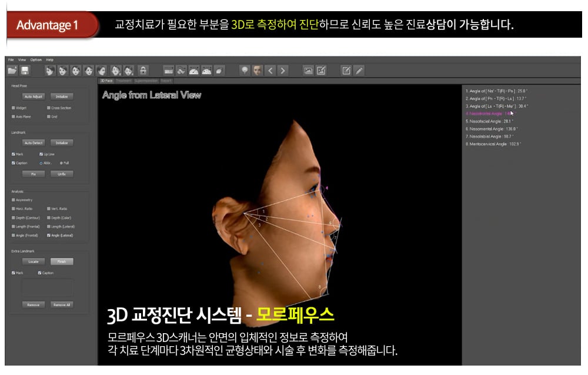The image size is (588, 375).
Task: Uncheck the Angle (Lateral) checkbox
Action: (x=49, y=235)
